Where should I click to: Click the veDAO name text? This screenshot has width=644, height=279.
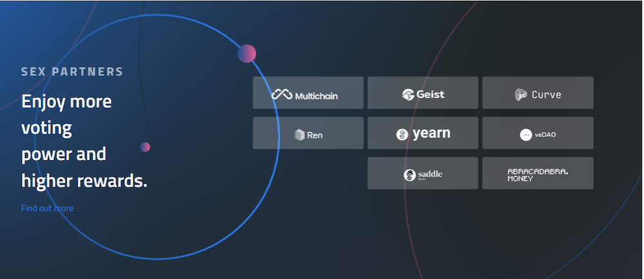coord(545,134)
